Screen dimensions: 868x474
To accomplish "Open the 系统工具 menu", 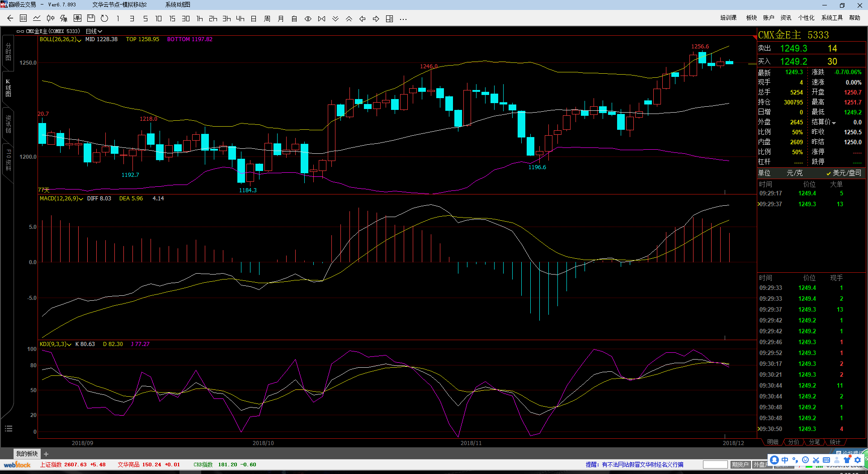I will click(x=832, y=18).
